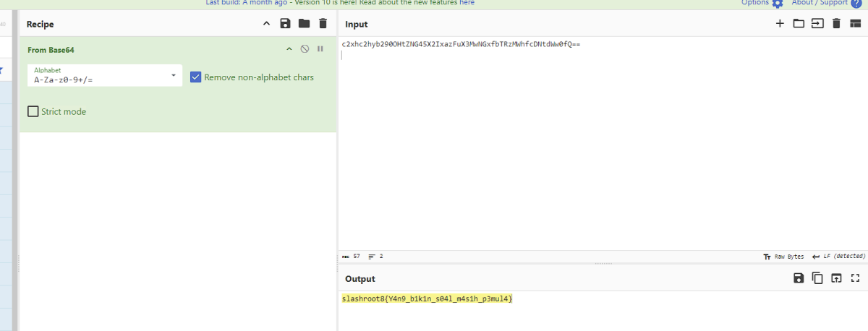This screenshot has width=868, height=331.
Task: Reset pane layout icon
Action: point(855,24)
